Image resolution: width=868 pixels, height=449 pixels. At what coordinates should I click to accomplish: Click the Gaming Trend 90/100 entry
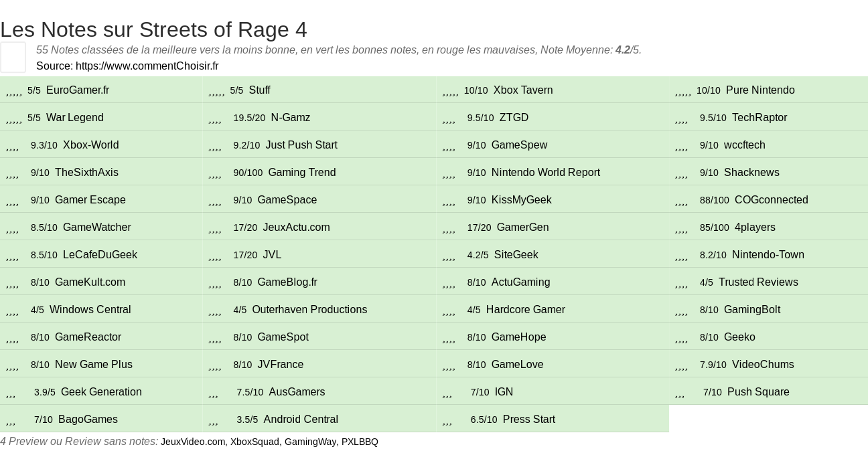[319, 172]
